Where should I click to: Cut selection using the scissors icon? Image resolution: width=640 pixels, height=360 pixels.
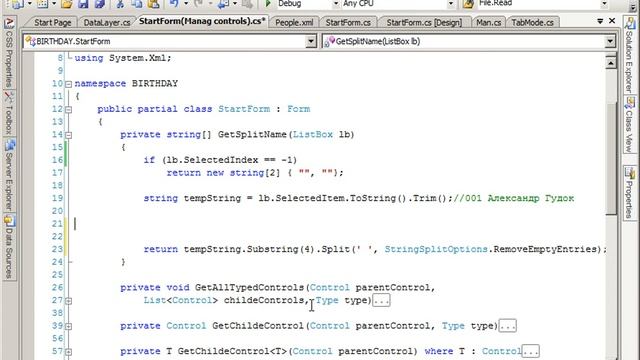click(120, 4)
